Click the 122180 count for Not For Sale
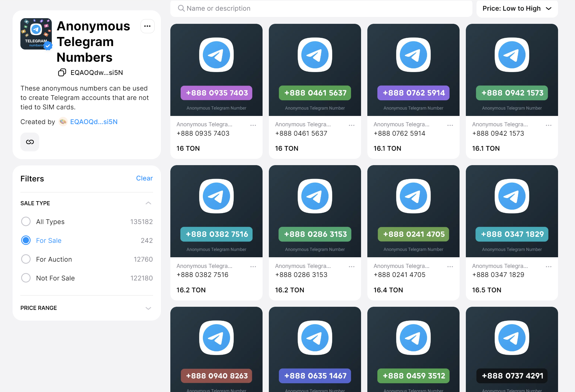 (141, 278)
